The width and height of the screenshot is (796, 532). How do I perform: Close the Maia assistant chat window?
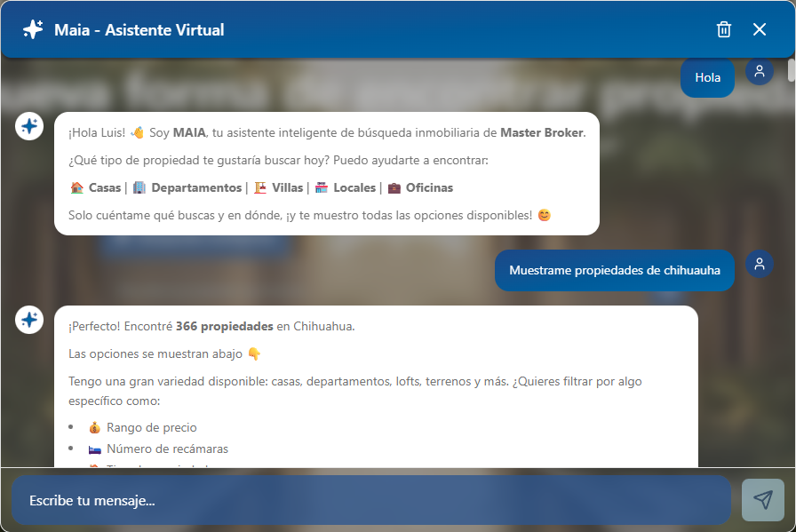[760, 30]
